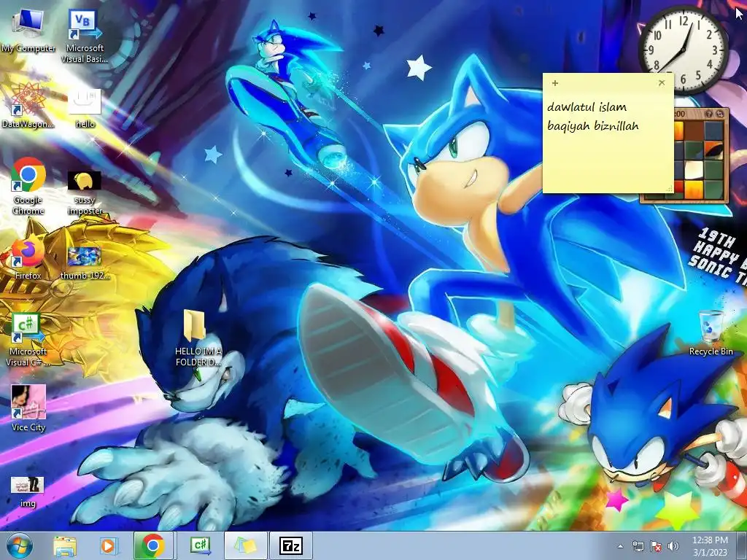The width and height of the screenshot is (747, 560).
Task: Select the HELLO IM A FOLDER folder
Action: pos(197,337)
